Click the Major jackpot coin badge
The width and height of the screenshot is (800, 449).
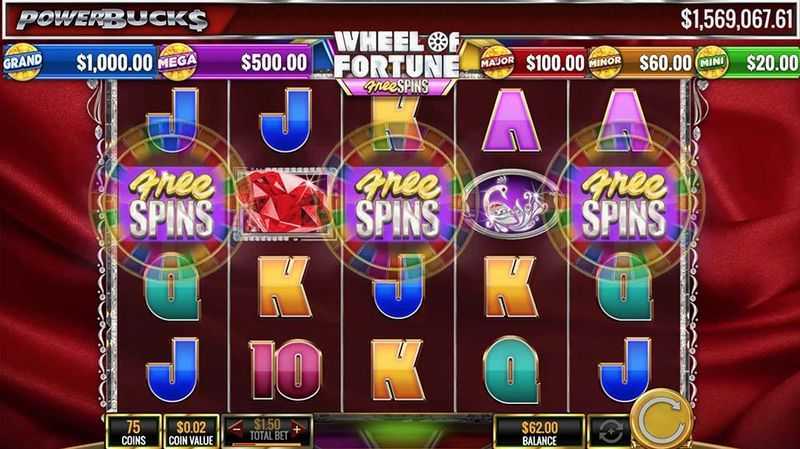496,62
